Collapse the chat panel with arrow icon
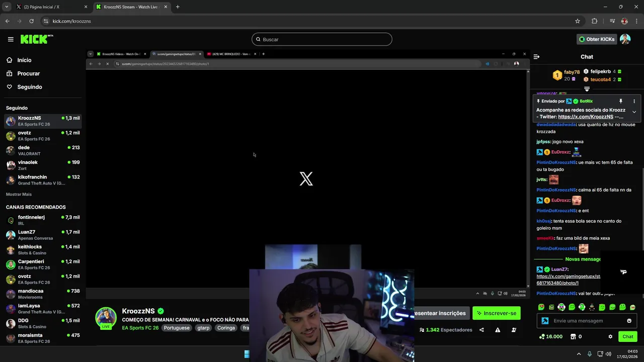 (536, 57)
